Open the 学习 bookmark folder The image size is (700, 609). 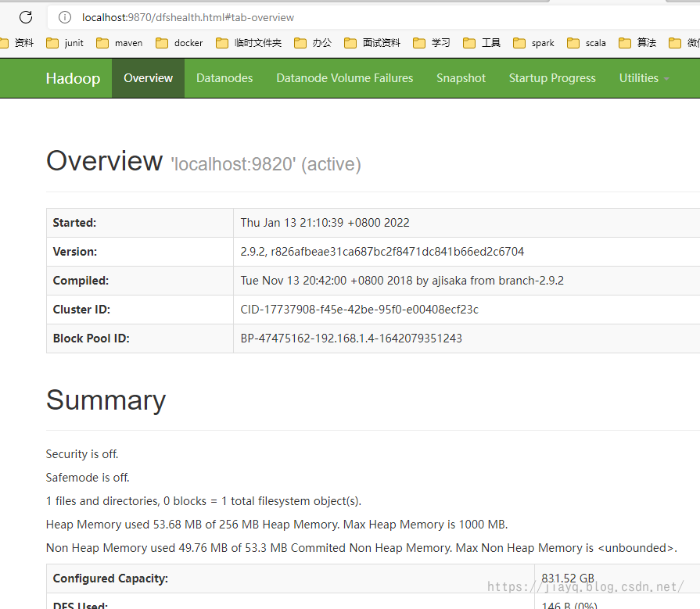431,43
